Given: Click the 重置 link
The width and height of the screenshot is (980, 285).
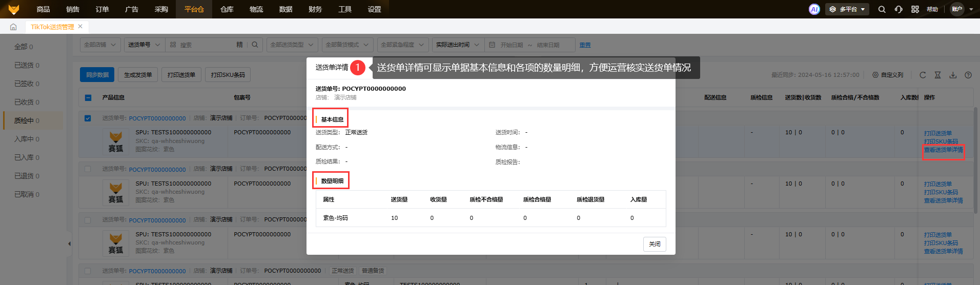Looking at the screenshot, I should [585, 45].
